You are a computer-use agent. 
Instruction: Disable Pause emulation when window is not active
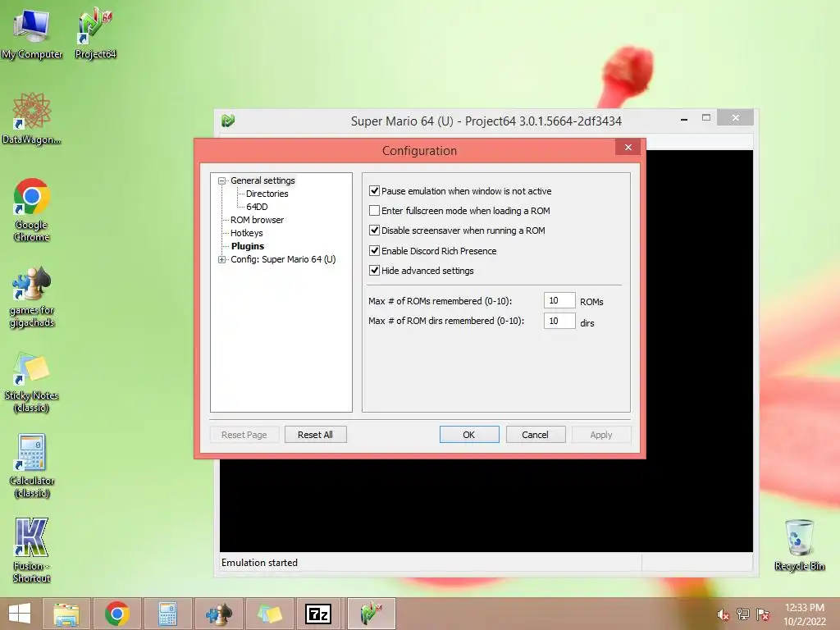[374, 190]
